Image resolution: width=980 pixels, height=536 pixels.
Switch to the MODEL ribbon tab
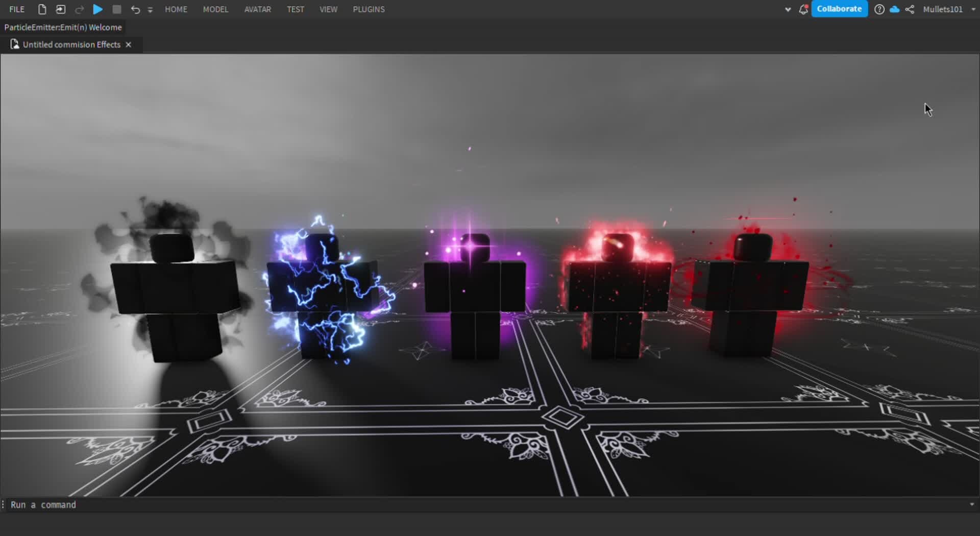pos(215,9)
